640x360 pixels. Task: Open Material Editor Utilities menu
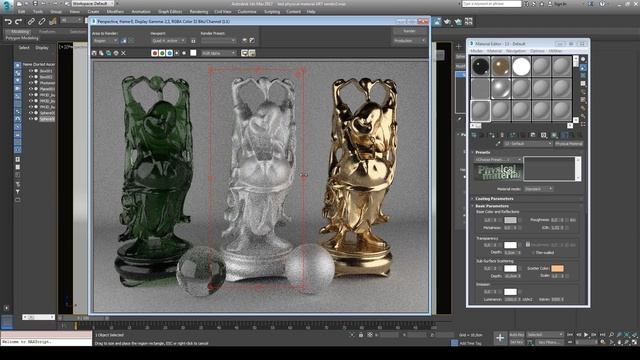(x=555, y=51)
